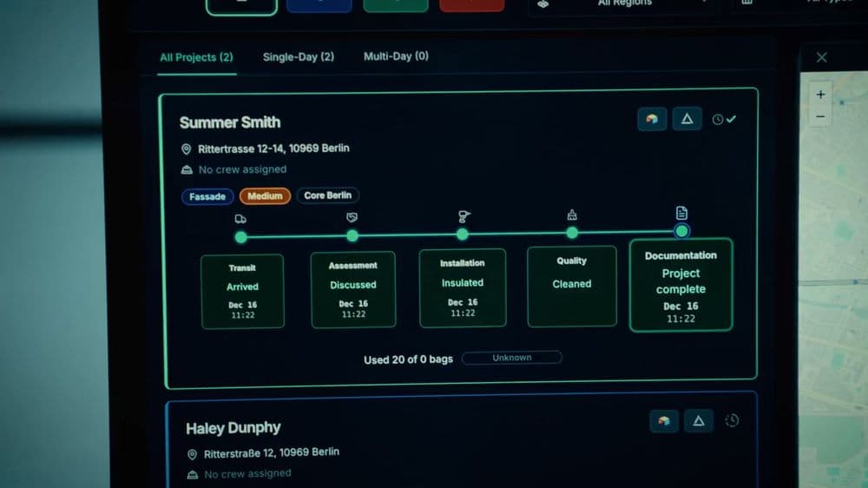Screen dimensions: 868x488
Task: Open the materials box icon on Summer Smith card
Action: point(652,119)
